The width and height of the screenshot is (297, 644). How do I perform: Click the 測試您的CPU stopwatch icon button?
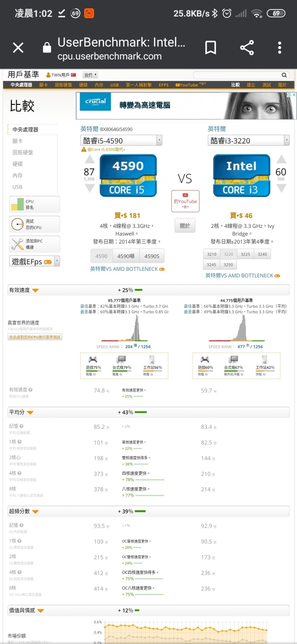coord(34,224)
